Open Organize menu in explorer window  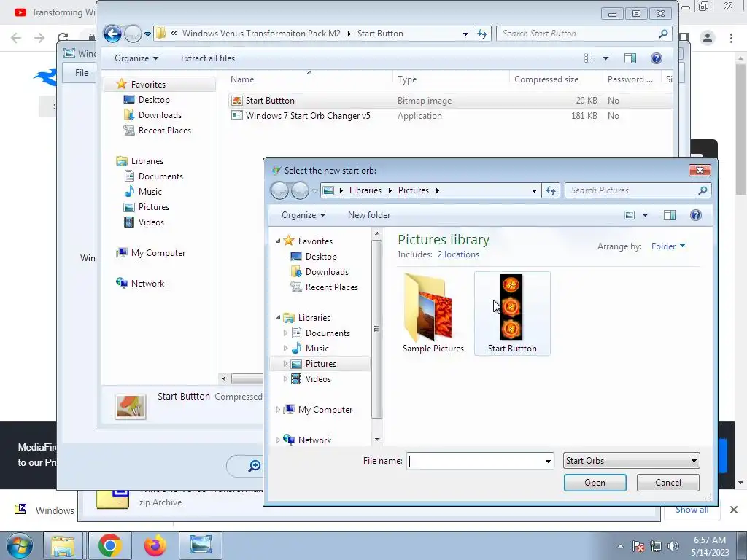point(136,58)
